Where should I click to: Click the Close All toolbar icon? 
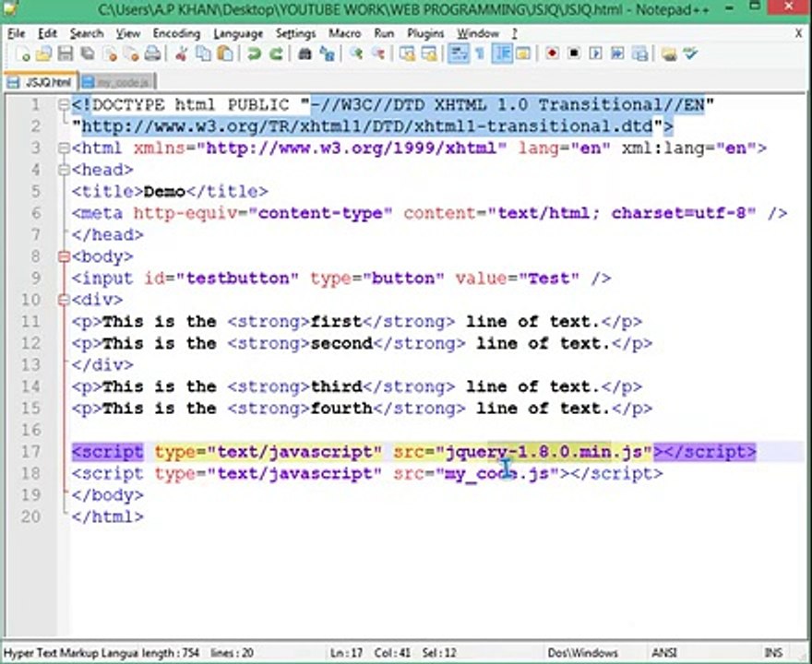[x=131, y=53]
